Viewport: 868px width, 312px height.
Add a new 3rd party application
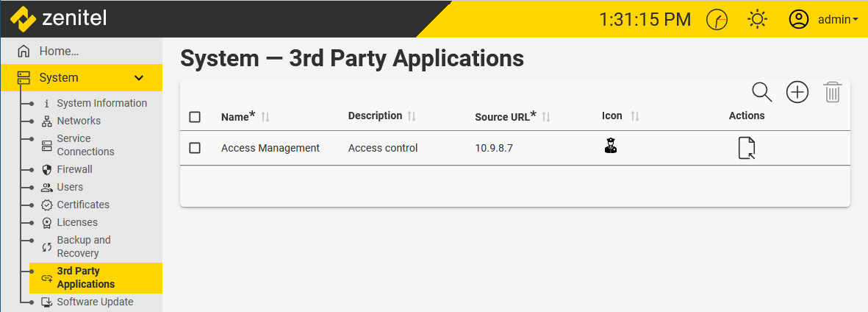coord(797,93)
